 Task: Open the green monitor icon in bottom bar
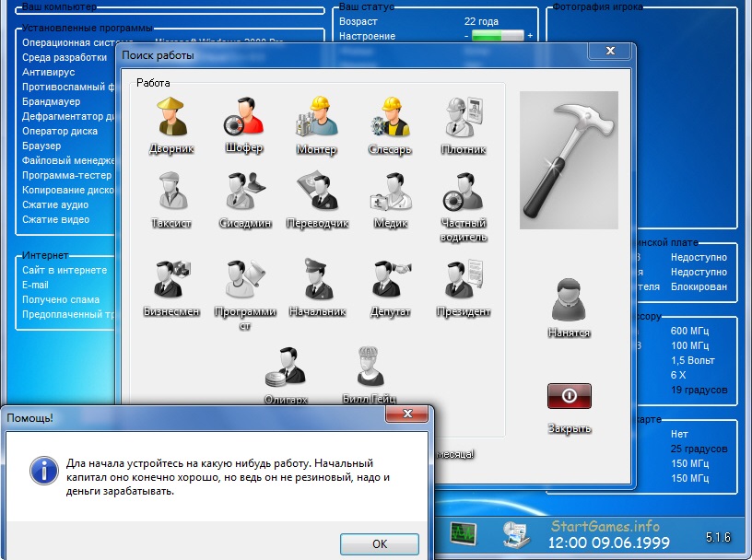click(463, 533)
